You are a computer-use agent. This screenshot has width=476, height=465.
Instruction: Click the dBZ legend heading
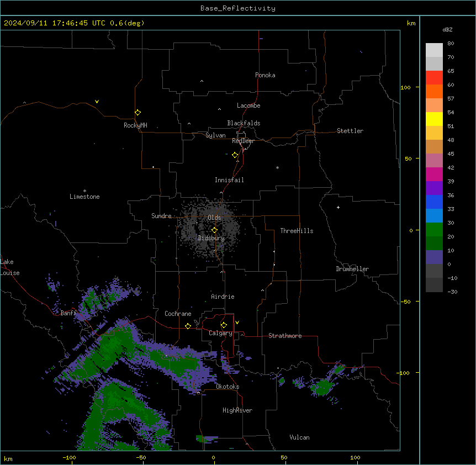coord(447,30)
